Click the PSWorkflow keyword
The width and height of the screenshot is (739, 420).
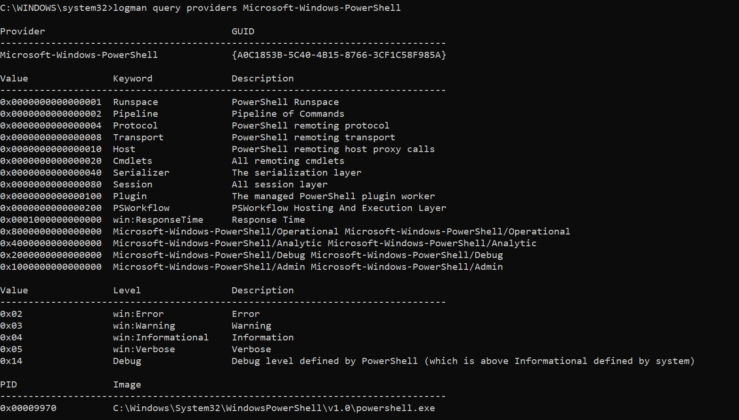141,208
